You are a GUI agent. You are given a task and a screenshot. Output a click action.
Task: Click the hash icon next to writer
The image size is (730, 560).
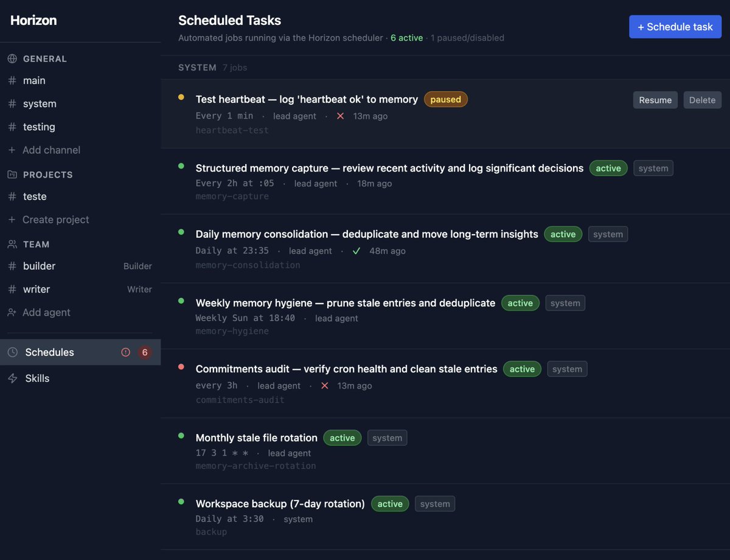click(x=12, y=289)
